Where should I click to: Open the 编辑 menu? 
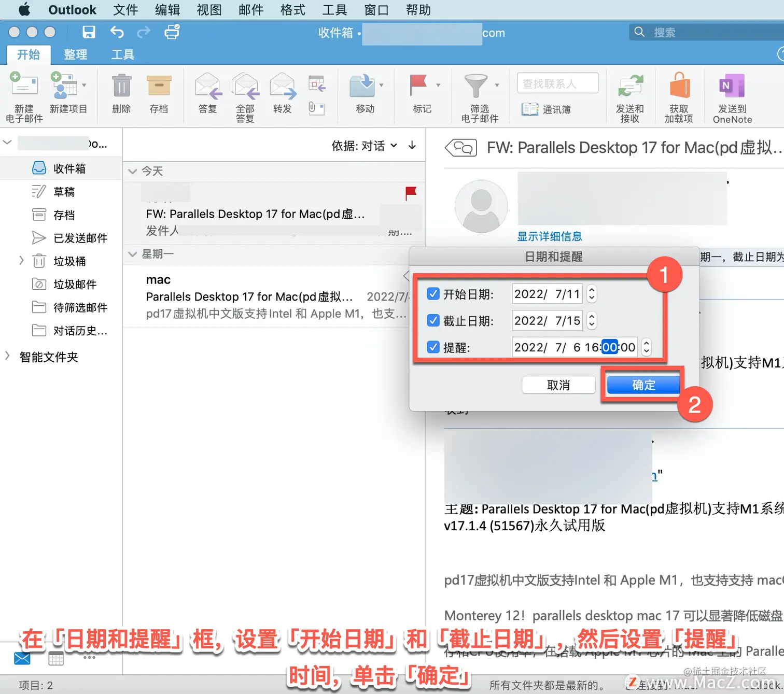(167, 10)
